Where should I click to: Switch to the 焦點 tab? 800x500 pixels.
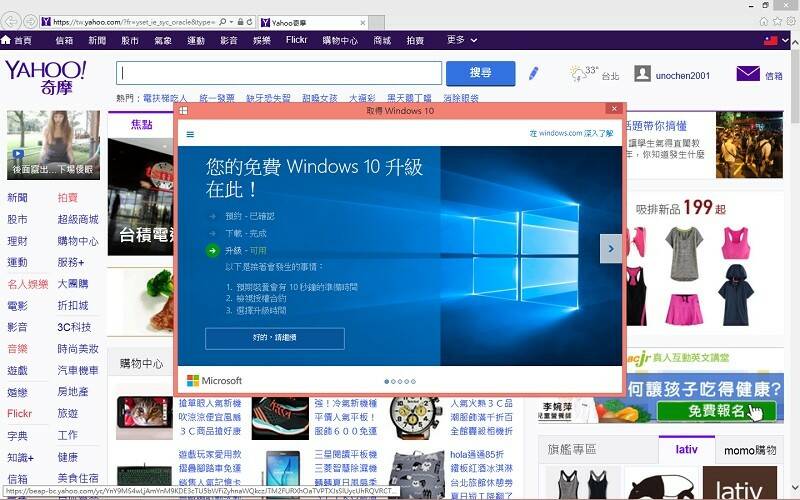141,124
